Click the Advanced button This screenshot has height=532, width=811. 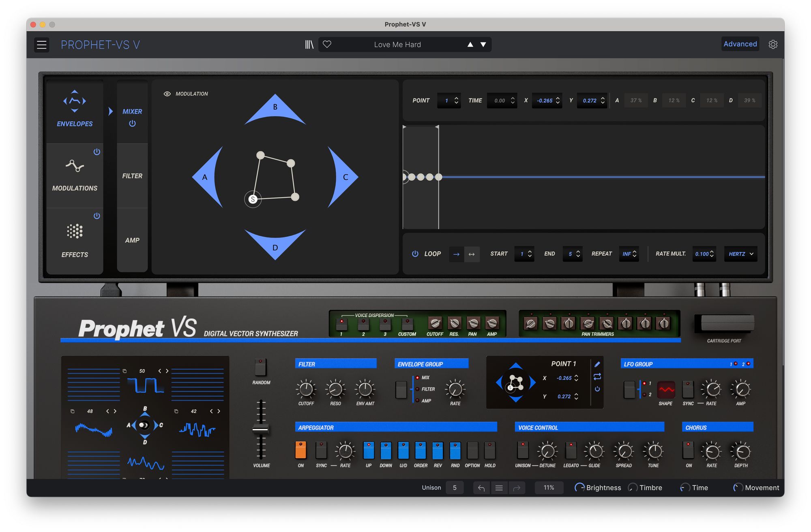click(x=740, y=44)
